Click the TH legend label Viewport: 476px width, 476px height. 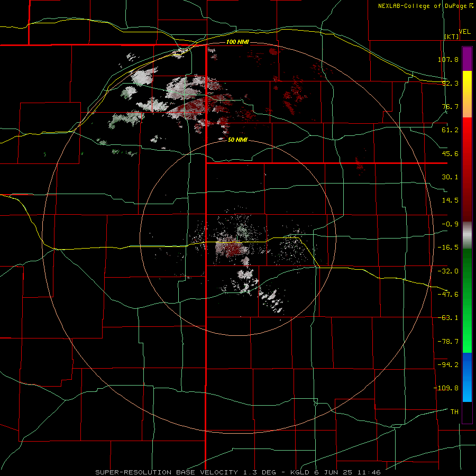point(454,412)
